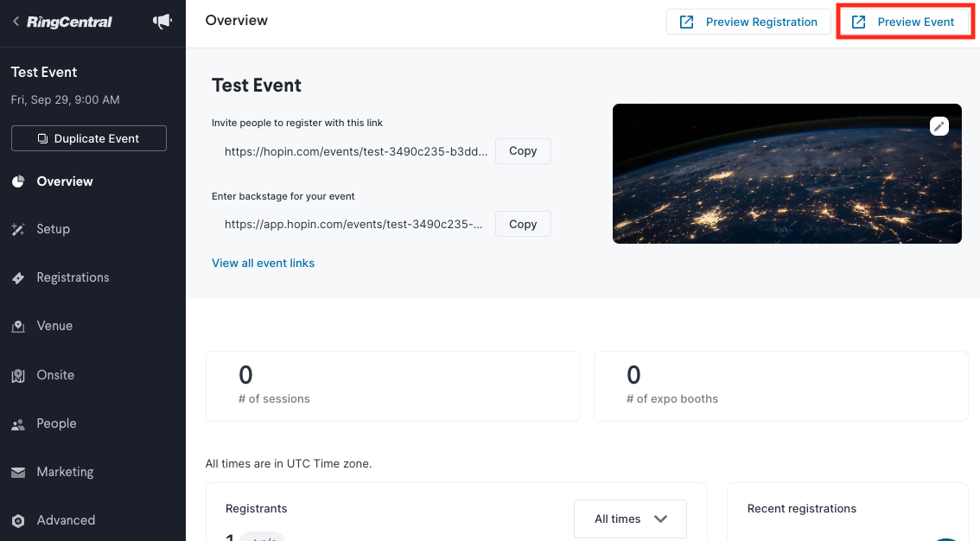Image resolution: width=980 pixels, height=541 pixels.
Task: Expand the All times dropdown
Action: 630,519
